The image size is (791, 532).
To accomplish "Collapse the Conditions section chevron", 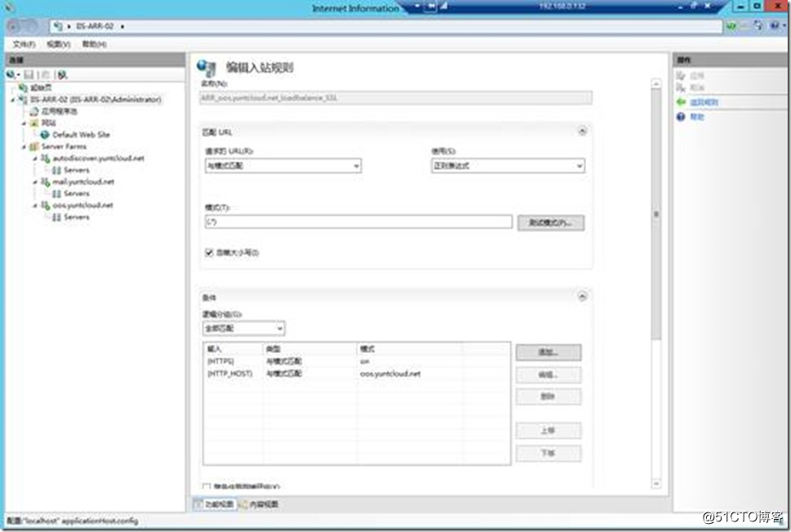I will point(582,297).
